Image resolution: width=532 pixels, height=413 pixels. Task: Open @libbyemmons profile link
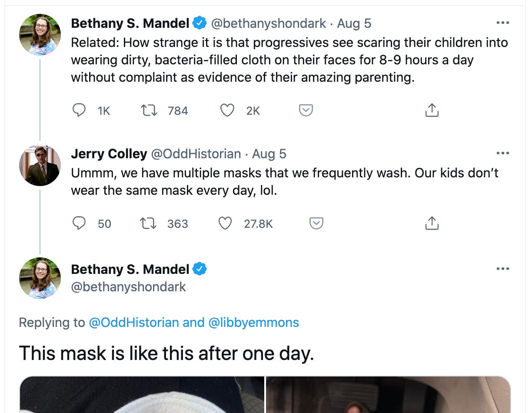pyautogui.click(x=254, y=322)
